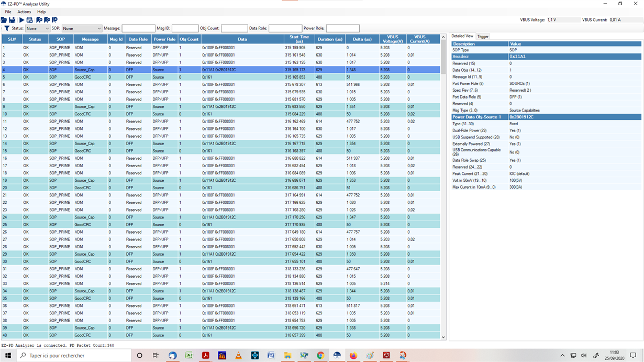
Task: Click the Obj Count column header
Action: [189, 39]
